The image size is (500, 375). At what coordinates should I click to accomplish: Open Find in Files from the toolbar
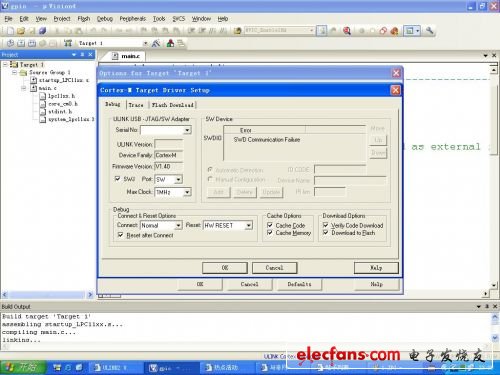(x=237, y=31)
